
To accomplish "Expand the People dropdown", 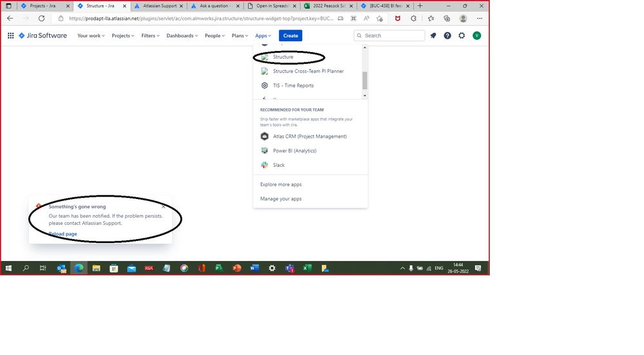I will click(215, 35).
